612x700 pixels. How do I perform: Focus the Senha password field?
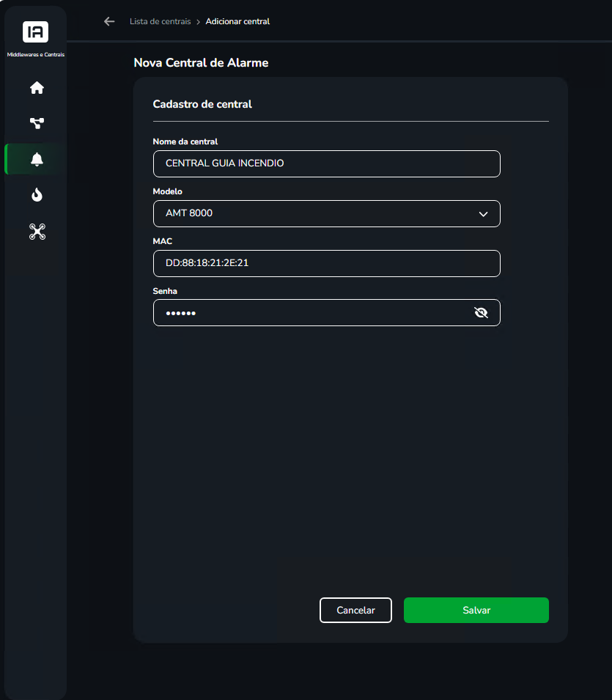(326, 312)
